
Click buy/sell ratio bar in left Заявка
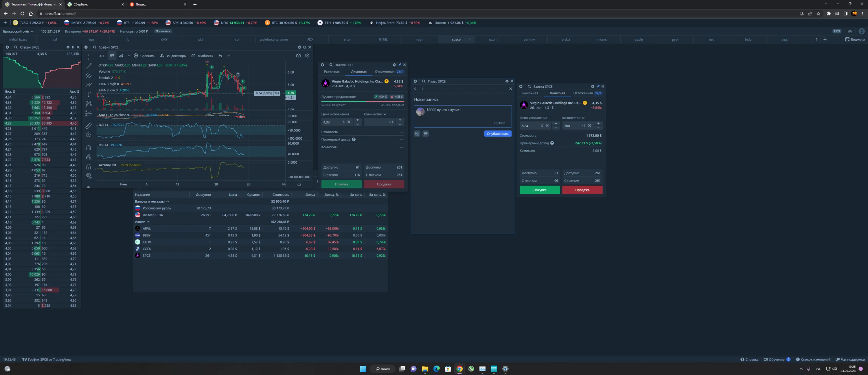[x=363, y=101]
